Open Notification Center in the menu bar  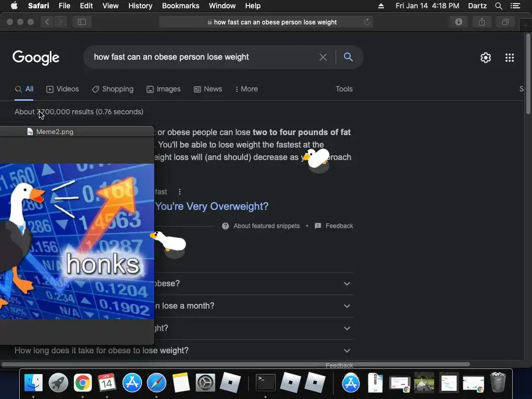click(515, 6)
